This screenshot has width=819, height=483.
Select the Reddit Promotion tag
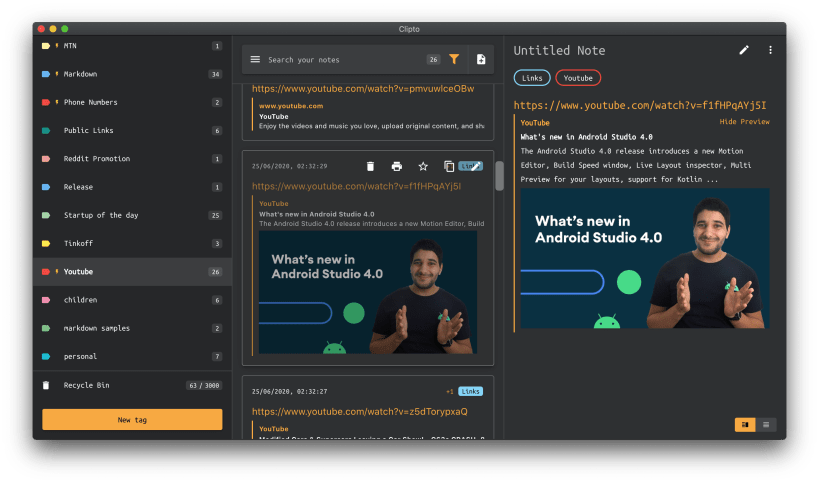coord(133,159)
